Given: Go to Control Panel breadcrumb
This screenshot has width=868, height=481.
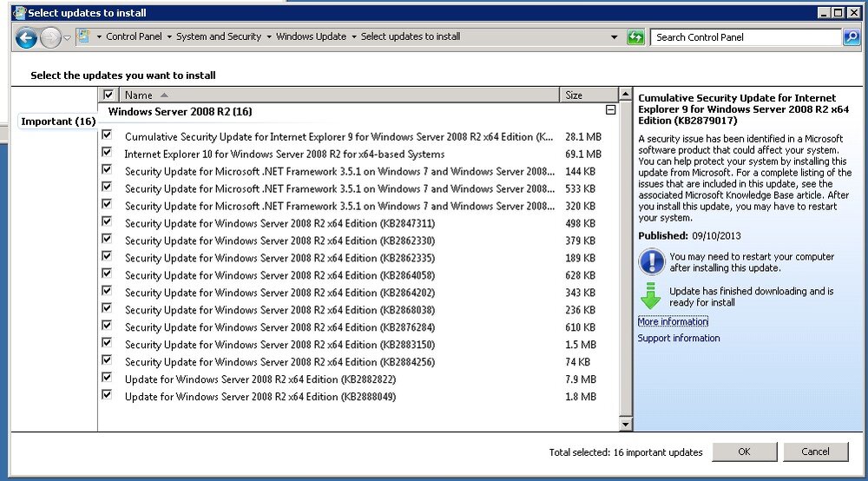Looking at the screenshot, I should (134, 36).
